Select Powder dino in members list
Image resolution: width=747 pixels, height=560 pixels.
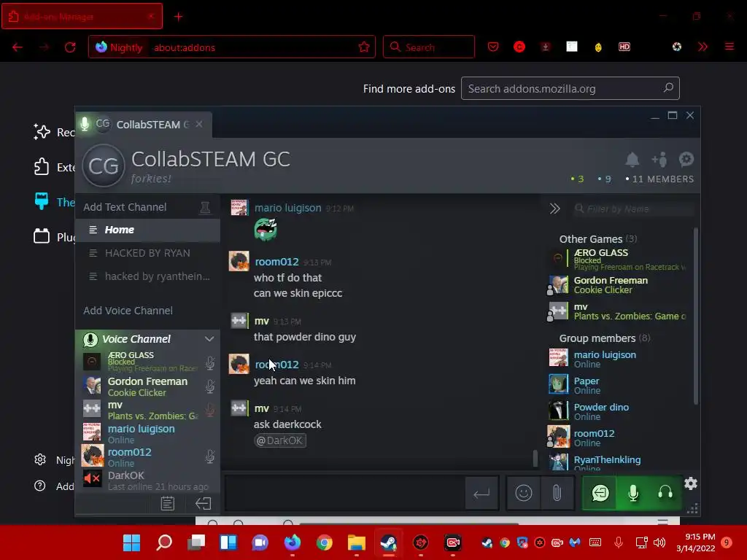point(621,411)
